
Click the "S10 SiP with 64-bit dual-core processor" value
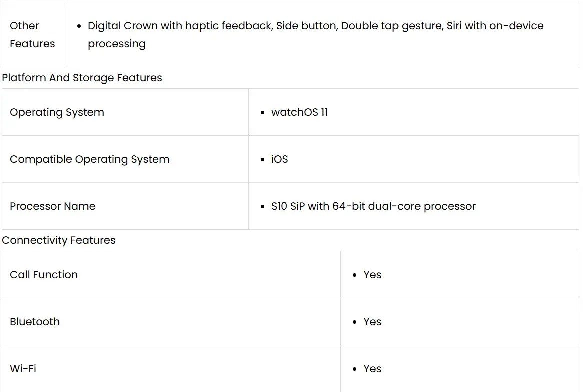point(373,206)
